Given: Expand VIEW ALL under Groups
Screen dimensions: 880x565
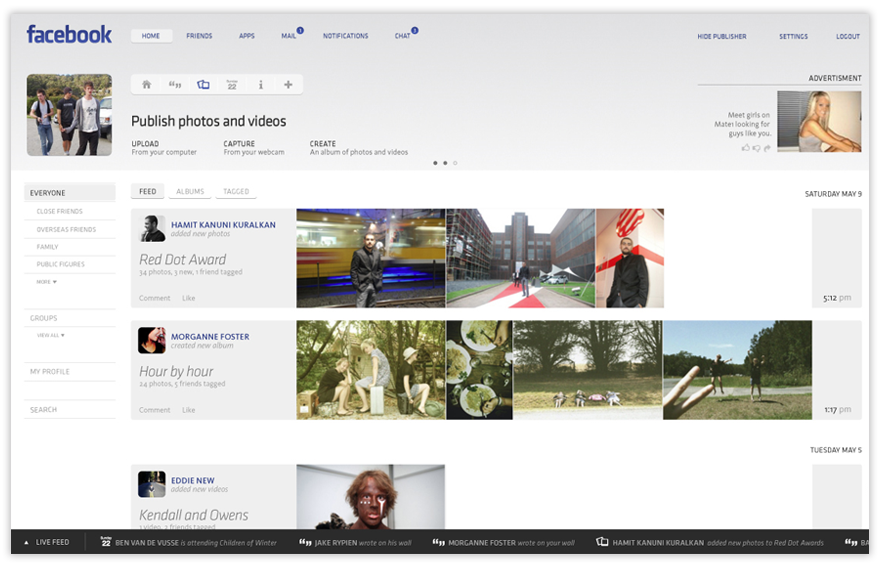Looking at the screenshot, I should 51,335.
